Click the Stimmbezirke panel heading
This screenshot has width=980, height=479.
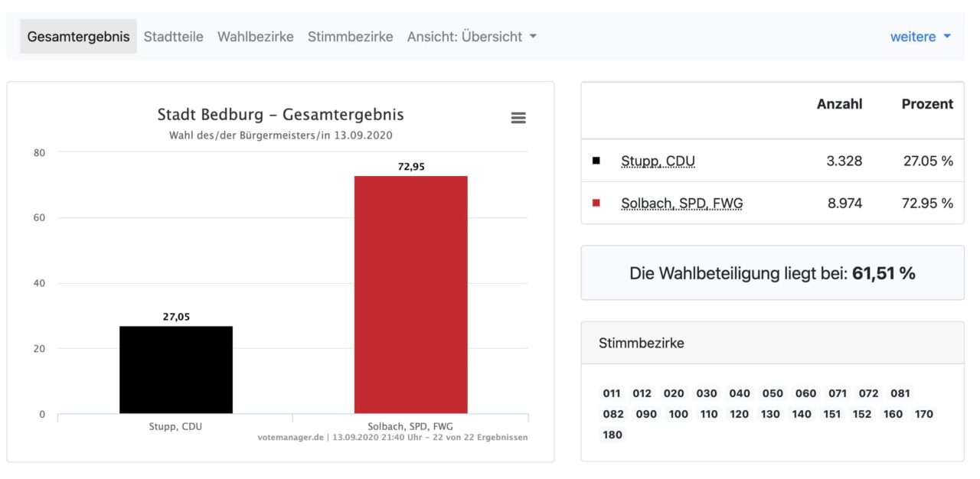(642, 343)
